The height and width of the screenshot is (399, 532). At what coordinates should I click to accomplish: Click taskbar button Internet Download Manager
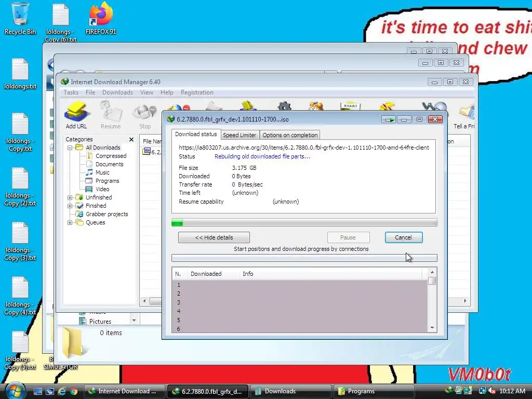point(124,391)
